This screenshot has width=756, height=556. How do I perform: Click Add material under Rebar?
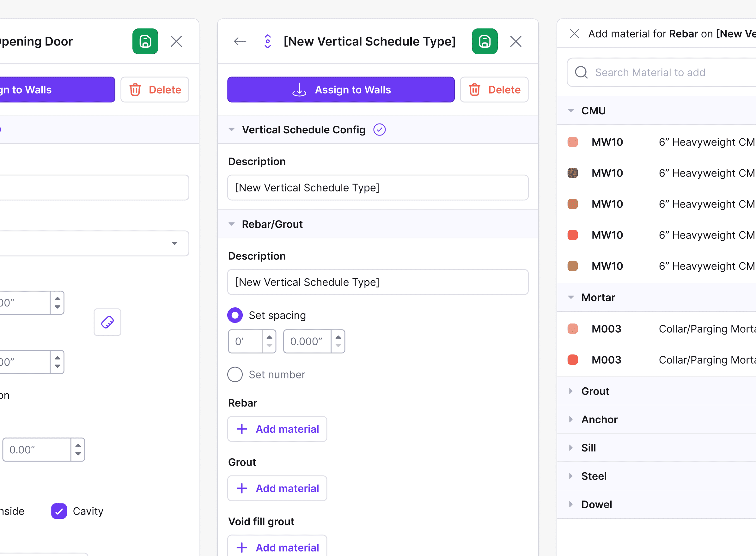tap(277, 429)
